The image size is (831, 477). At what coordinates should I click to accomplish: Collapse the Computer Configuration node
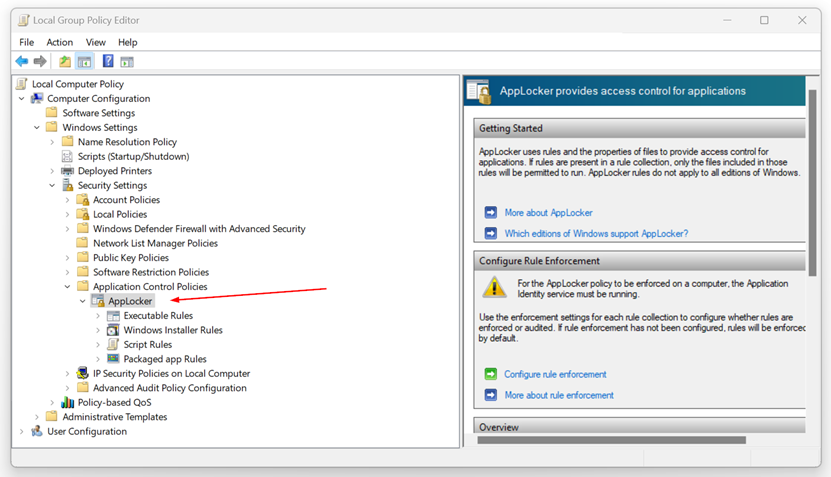pos(22,99)
